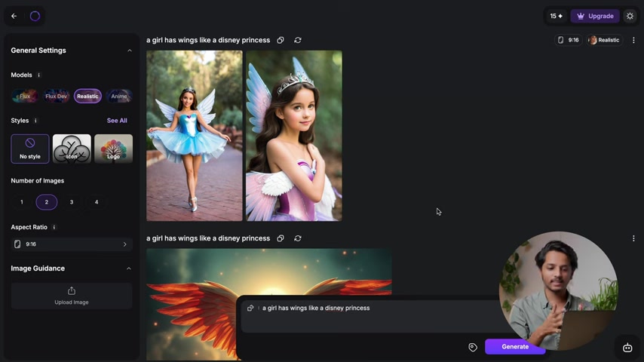Toggle the light/dark theme sun icon
Viewport: 644px width, 362px height.
point(630,16)
